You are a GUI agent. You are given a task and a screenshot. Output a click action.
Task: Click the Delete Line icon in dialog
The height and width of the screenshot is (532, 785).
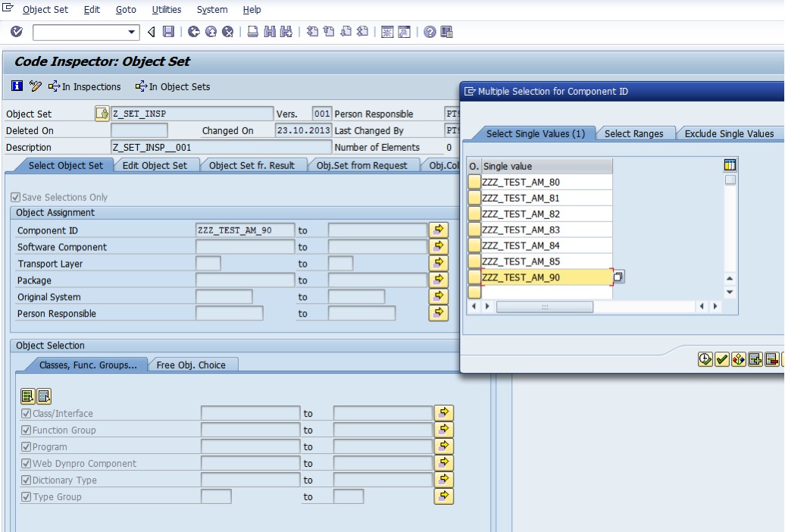click(771, 359)
